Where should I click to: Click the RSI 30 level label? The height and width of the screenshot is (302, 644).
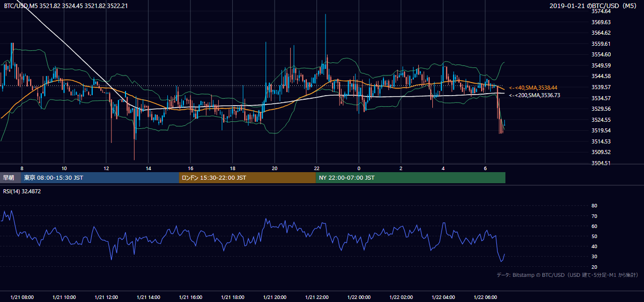pyautogui.click(x=594, y=257)
